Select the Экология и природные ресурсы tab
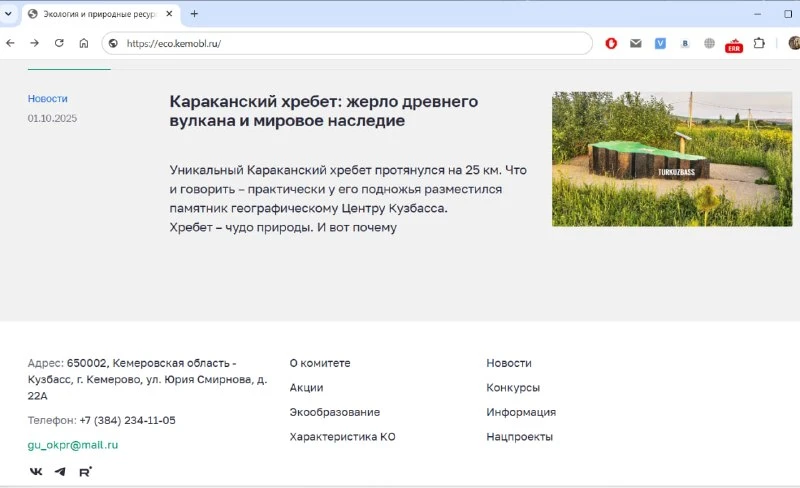 (x=100, y=14)
